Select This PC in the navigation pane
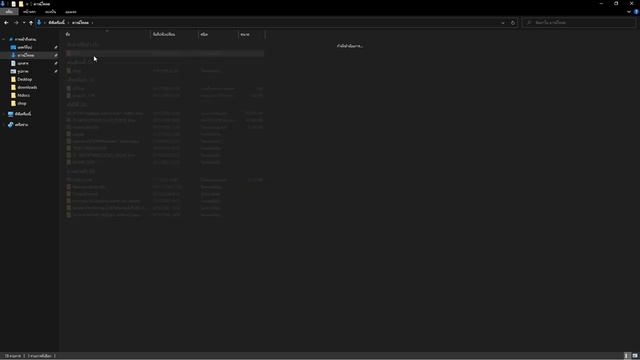640x360 pixels. point(23,114)
